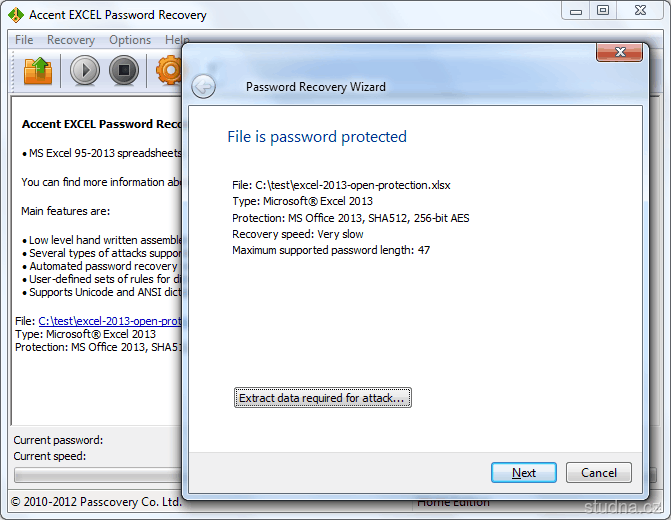
Task: Open the Options menu
Action: tap(130, 40)
